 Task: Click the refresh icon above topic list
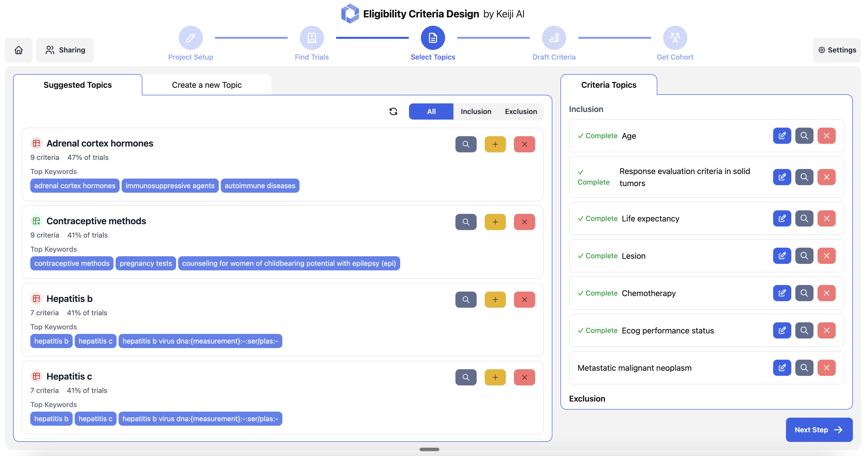(393, 111)
